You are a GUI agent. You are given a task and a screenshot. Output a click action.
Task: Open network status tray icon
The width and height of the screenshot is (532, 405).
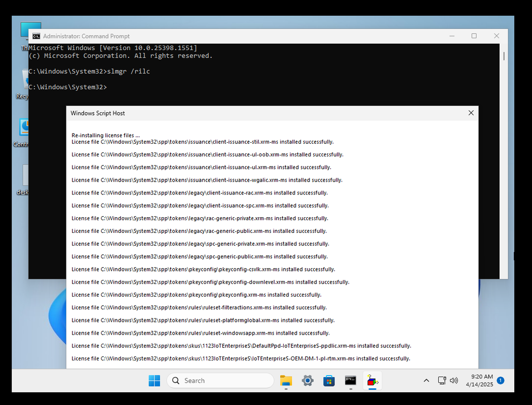[442, 381]
